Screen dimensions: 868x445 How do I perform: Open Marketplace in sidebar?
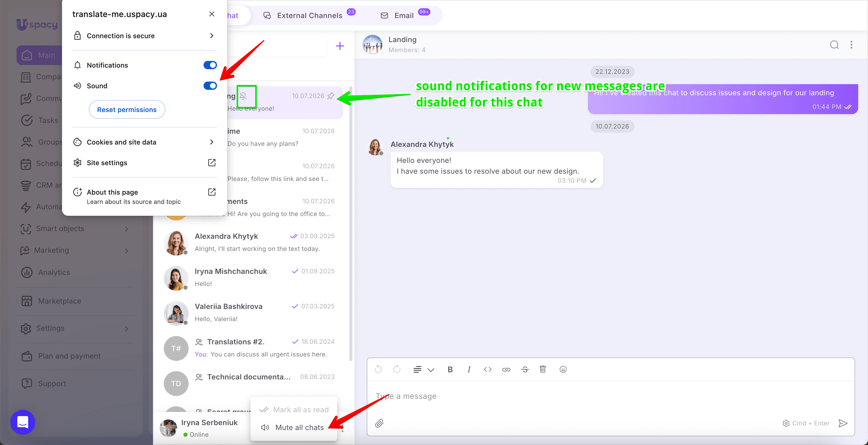tap(75, 301)
